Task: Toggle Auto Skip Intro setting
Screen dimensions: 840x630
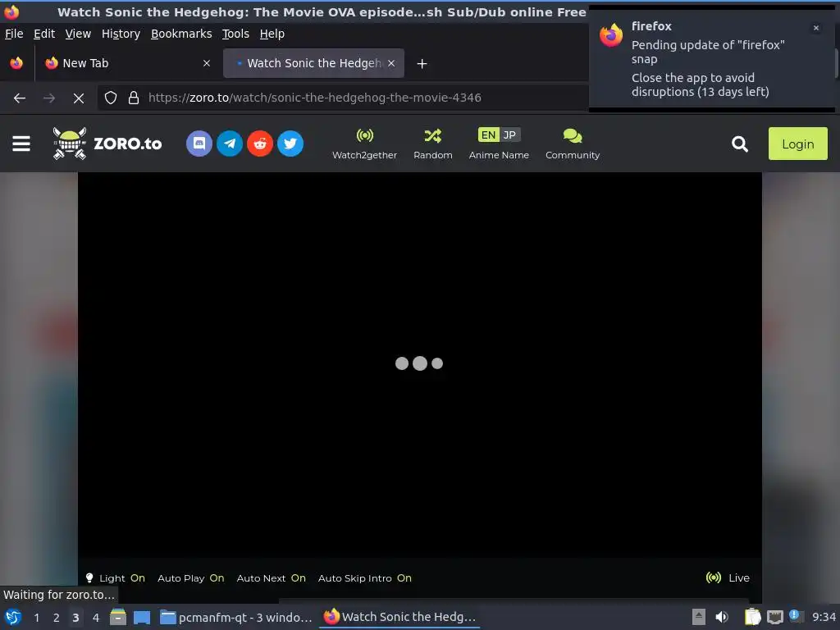Action: click(365, 578)
